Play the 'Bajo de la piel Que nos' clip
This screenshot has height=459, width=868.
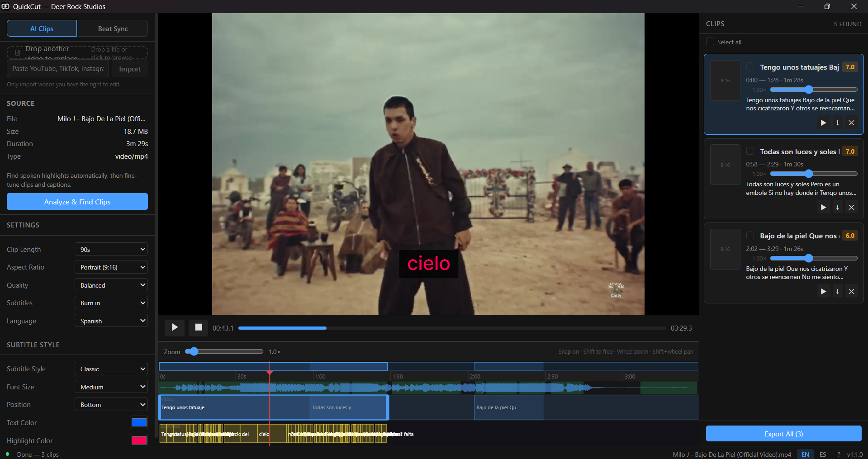tap(823, 291)
